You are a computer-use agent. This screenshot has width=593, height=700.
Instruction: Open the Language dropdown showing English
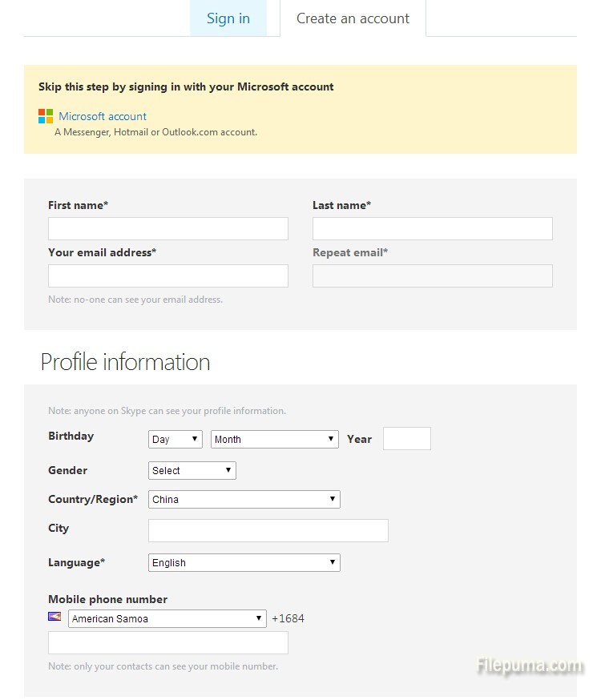click(244, 562)
